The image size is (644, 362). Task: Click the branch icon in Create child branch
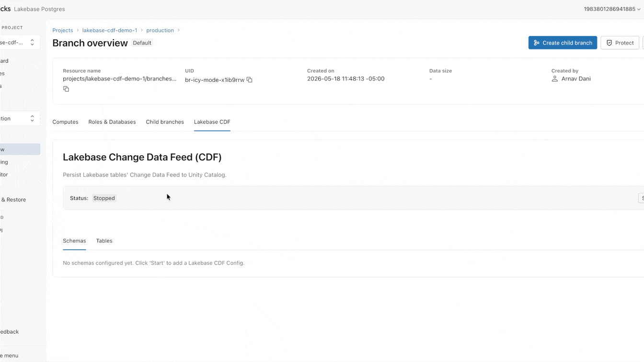click(x=537, y=43)
